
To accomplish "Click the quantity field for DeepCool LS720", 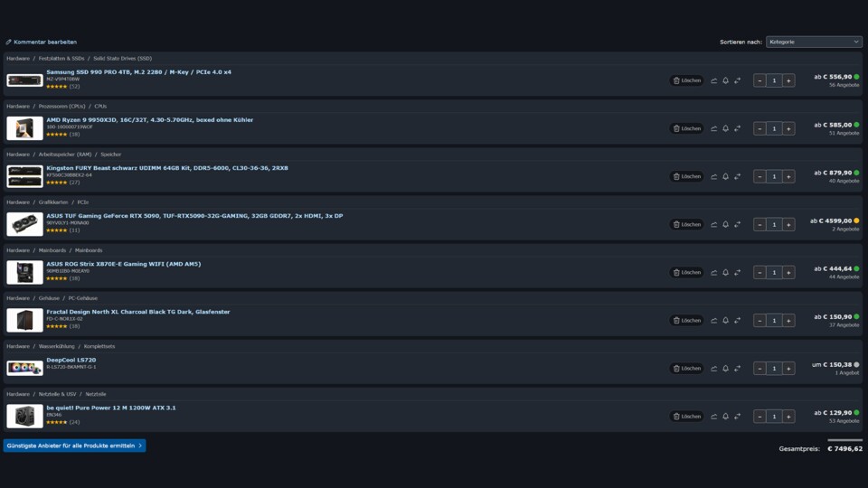I will click(x=774, y=369).
